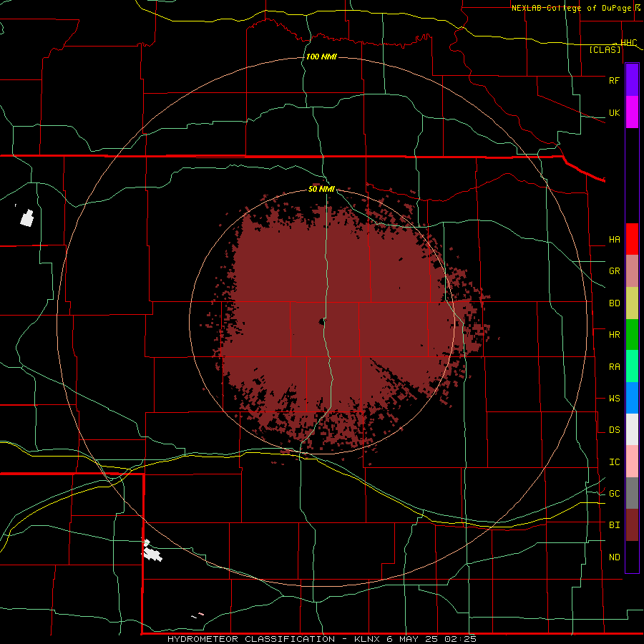The image size is (644, 644).
Task: Click the "WS" legend label
Action: coord(614,399)
